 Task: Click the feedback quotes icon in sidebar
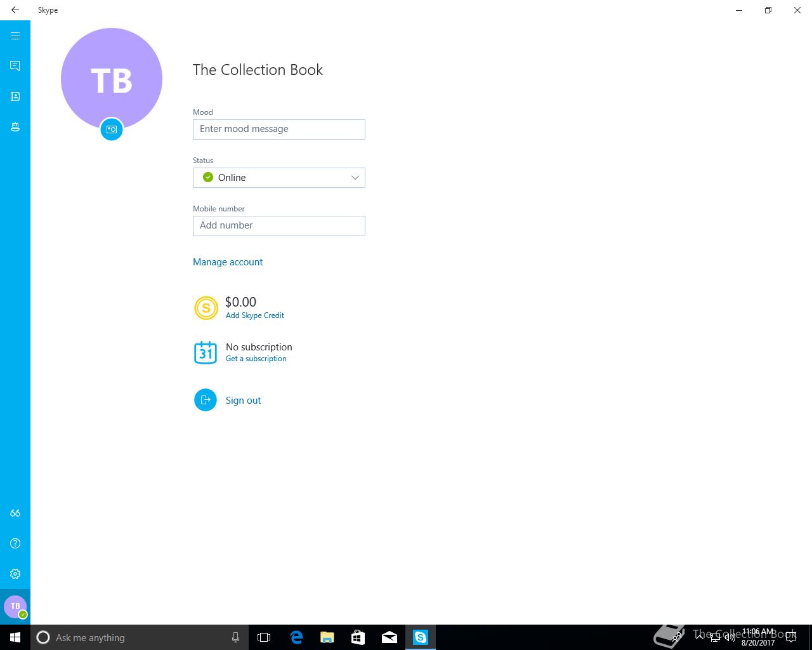15,513
